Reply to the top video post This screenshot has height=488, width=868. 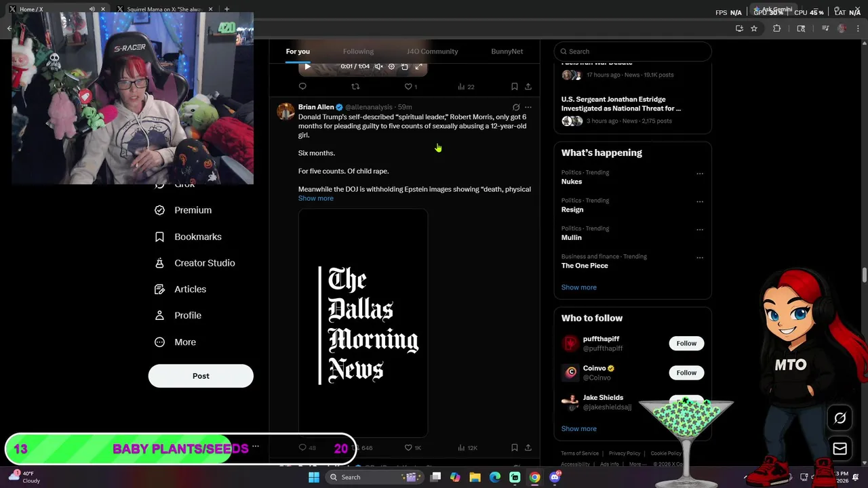point(302,87)
